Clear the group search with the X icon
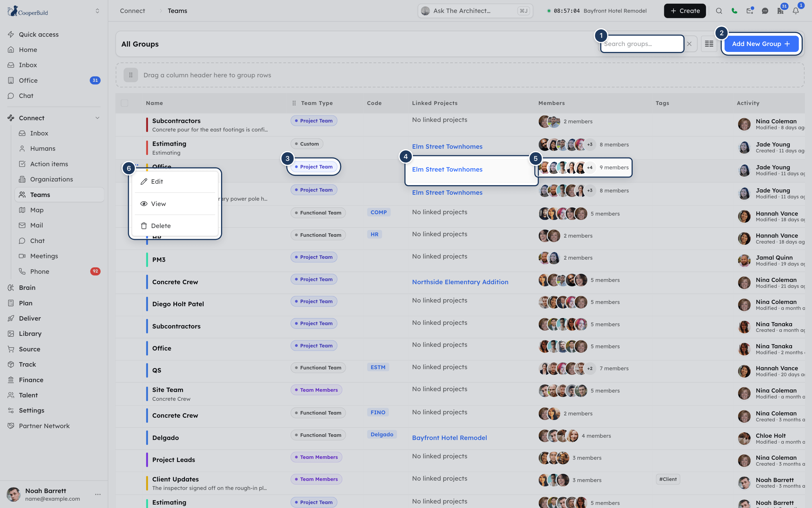Screen dimensions: 812x508 pyautogui.click(x=689, y=44)
